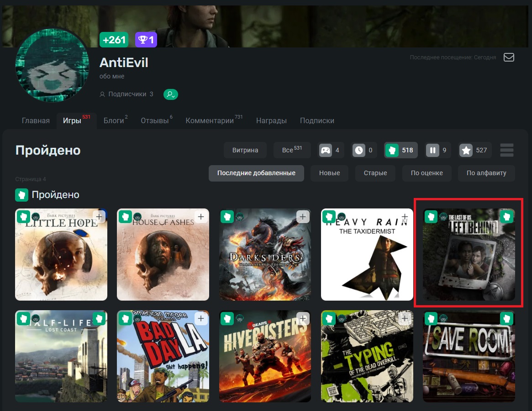Image resolution: width=532 pixels, height=411 pixels.
Task: Open the Блоги tab
Action: (116, 120)
